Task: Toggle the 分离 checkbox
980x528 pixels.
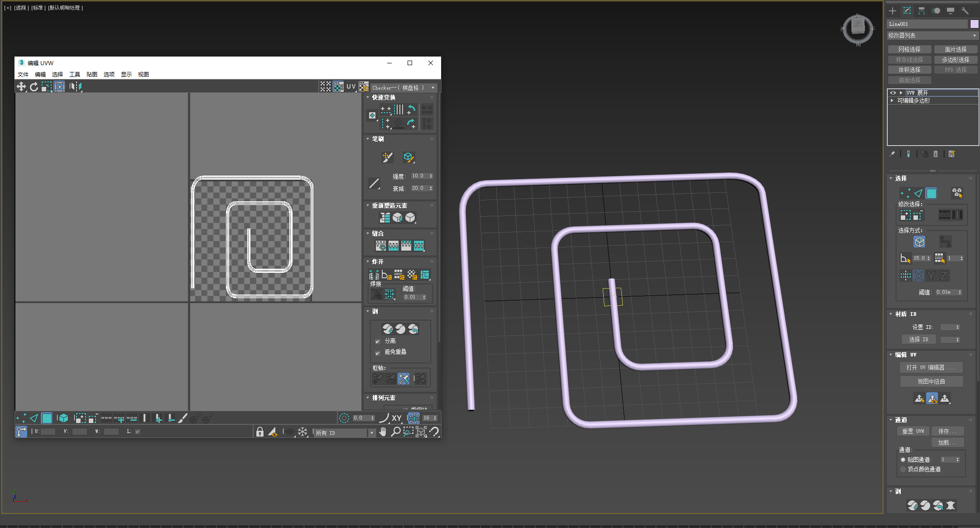Action: (x=378, y=342)
